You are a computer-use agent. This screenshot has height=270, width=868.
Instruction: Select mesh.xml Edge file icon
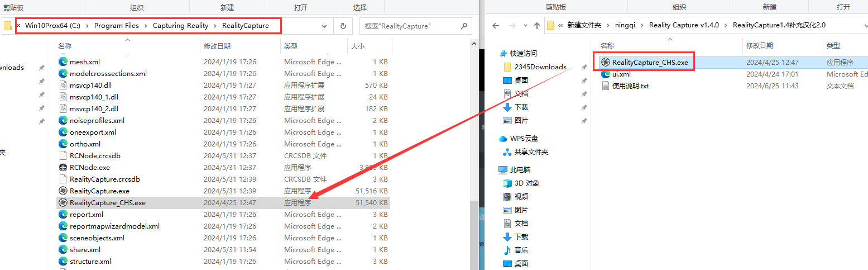click(x=63, y=61)
